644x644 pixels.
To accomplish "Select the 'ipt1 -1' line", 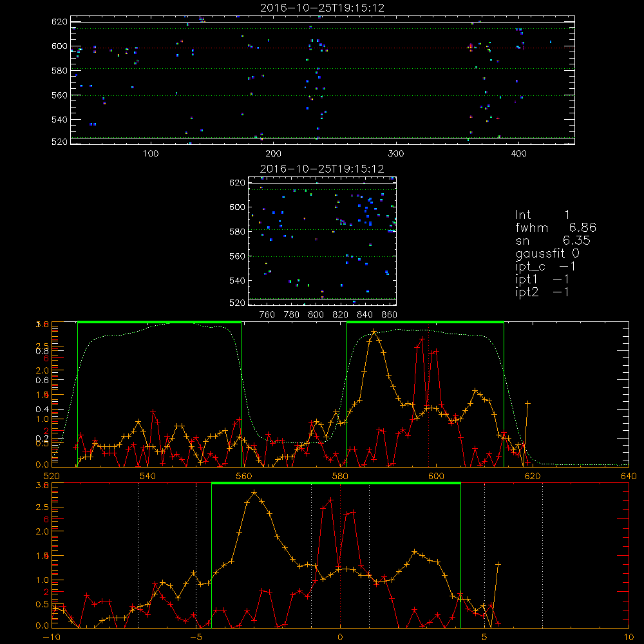I will (542, 279).
